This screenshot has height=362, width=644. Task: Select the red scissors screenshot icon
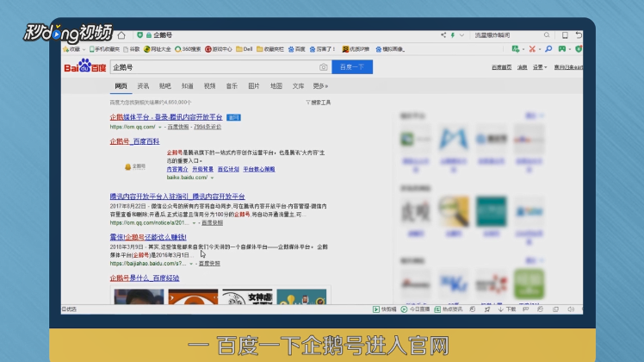pyautogui.click(x=532, y=49)
